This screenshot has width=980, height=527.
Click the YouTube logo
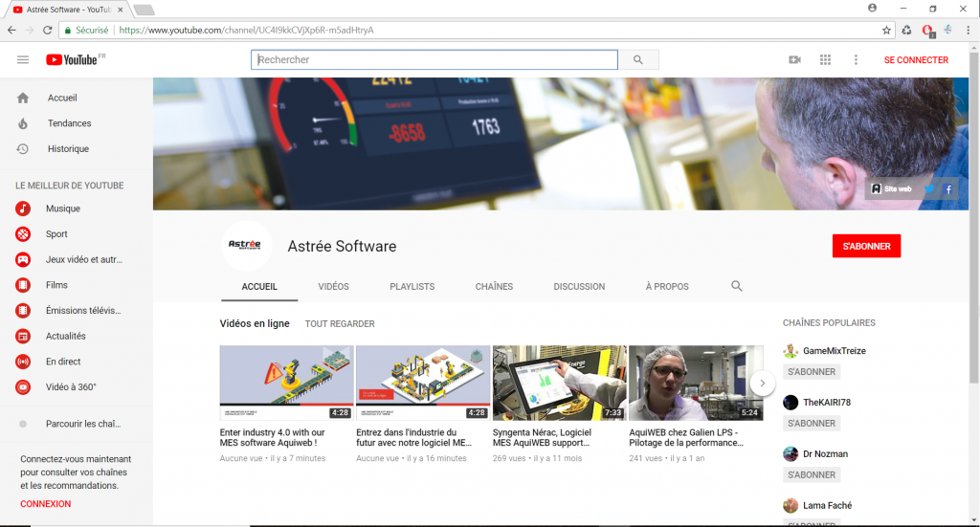(72, 60)
